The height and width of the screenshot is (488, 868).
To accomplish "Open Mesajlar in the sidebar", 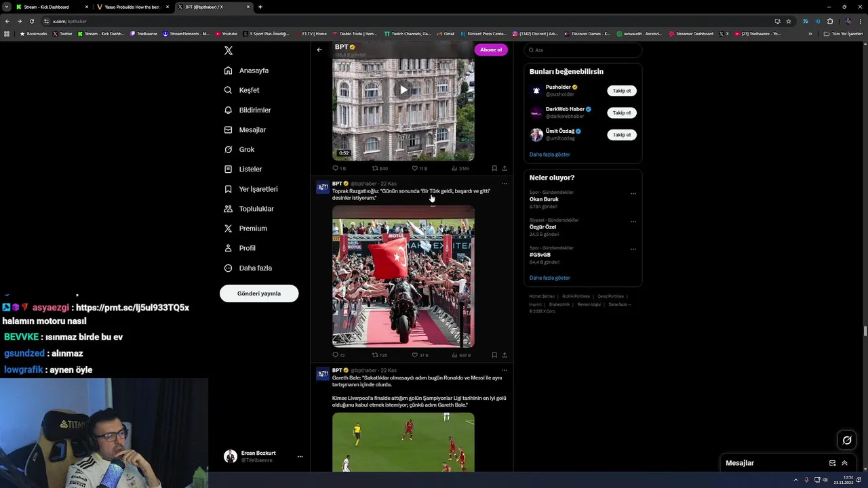I will tap(245, 129).
